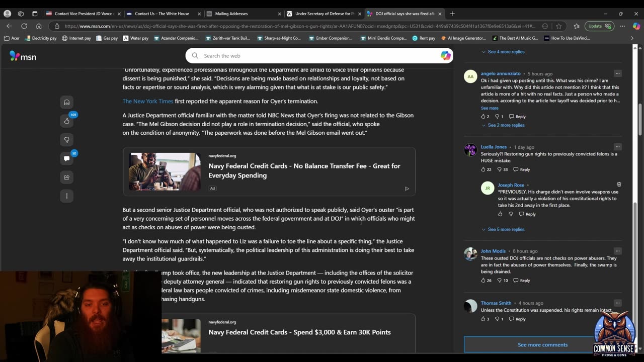Click the browser Update button
644x362 pixels.
pos(600,26)
